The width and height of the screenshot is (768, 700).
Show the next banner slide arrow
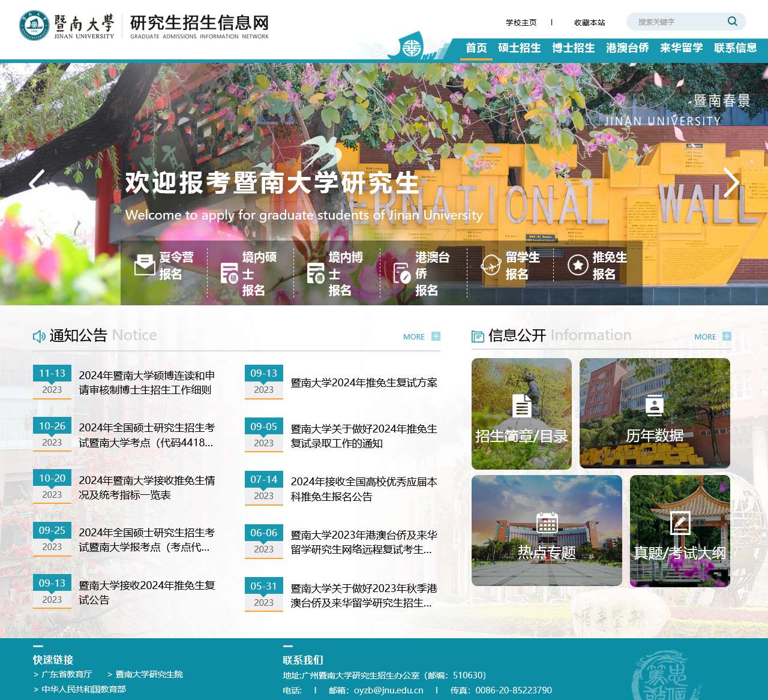pyautogui.click(x=731, y=182)
